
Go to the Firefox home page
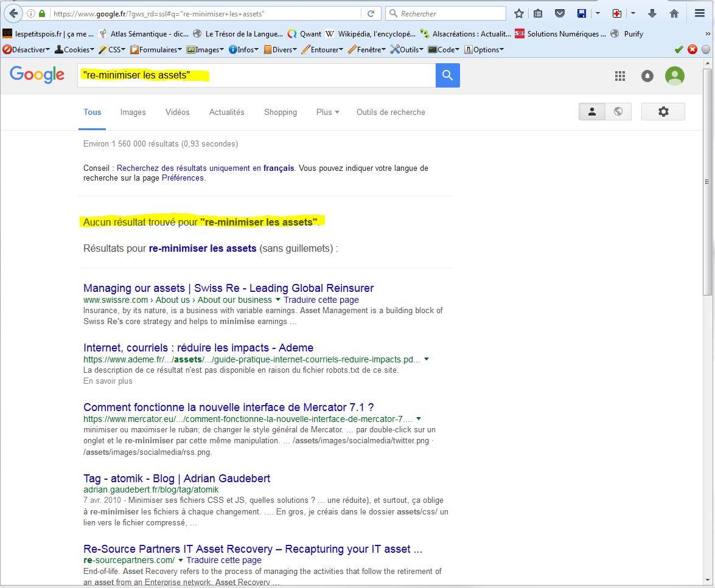pyautogui.click(x=674, y=13)
